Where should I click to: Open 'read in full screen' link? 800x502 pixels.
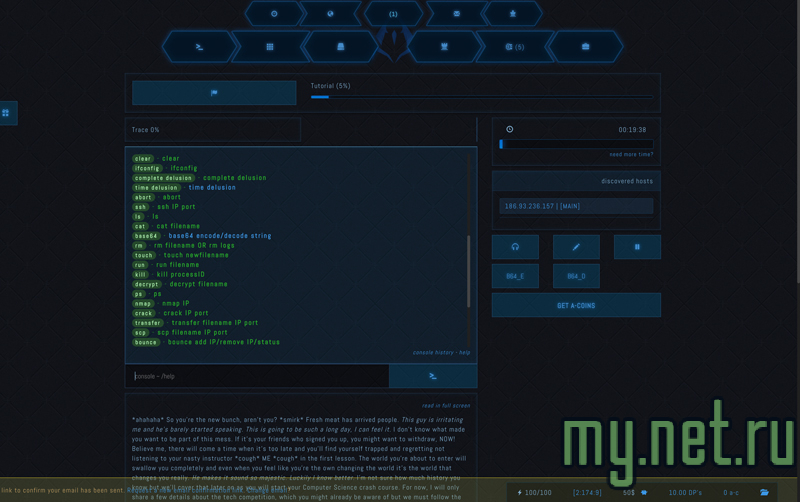point(445,405)
